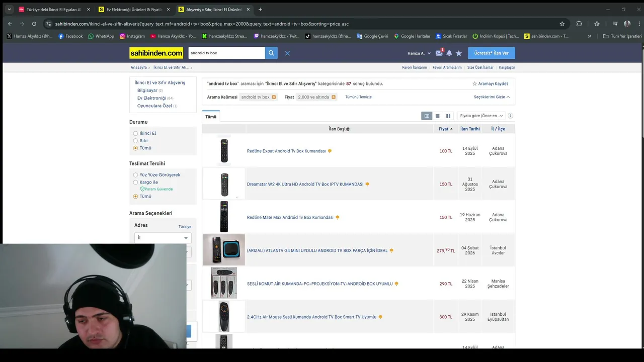Open 'Redline Expat Android Tv Box Kumandası' listing
The height and width of the screenshot is (362, 644).
(x=286, y=151)
